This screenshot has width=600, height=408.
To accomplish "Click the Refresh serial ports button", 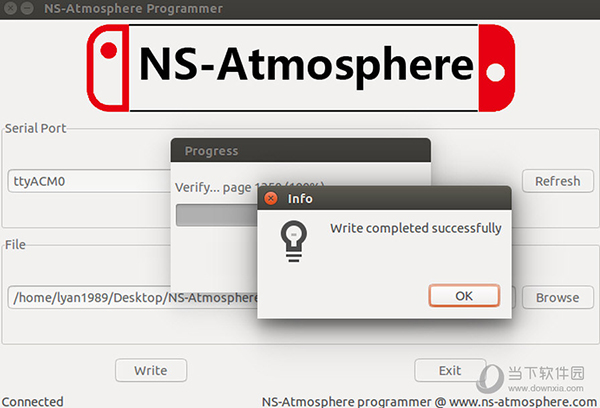I will (558, 181).
